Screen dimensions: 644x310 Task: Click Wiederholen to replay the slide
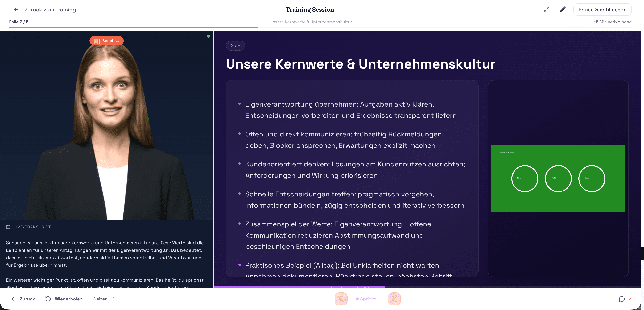(x=68, y=299)
